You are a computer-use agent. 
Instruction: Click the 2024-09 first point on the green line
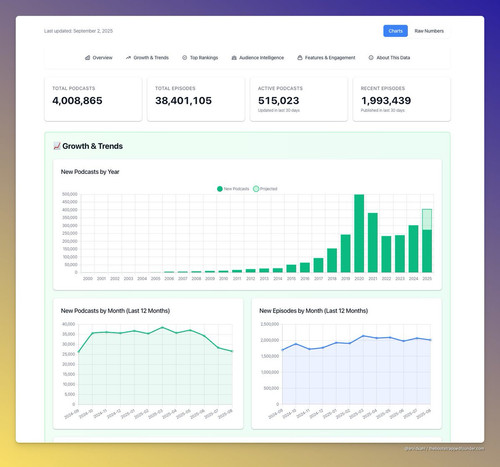[x=79, y=352]
